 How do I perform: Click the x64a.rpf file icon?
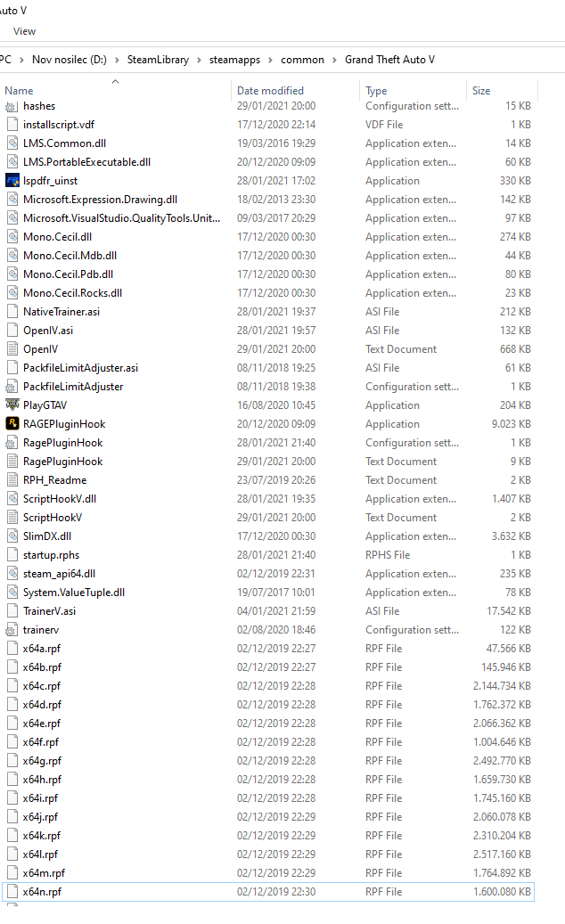coord(12,648)
